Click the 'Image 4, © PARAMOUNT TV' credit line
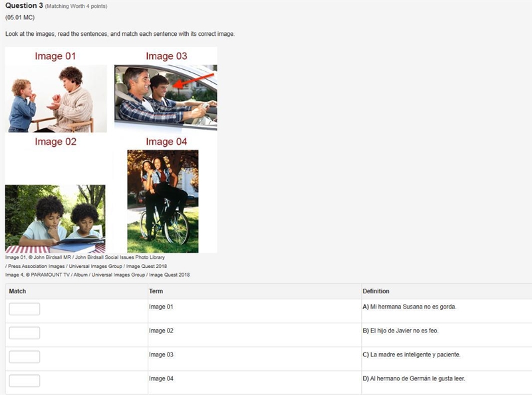The height and width of the screenshot is (395, 532). (97, 275)
